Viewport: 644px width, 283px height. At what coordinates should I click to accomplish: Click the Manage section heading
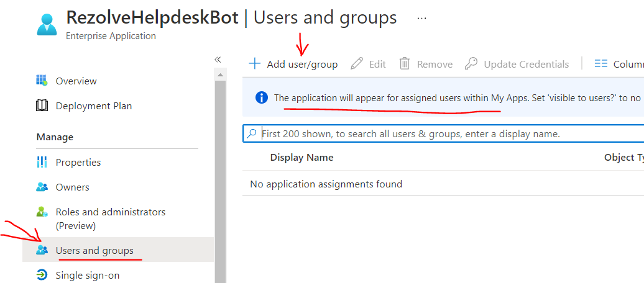click(55, 137)
